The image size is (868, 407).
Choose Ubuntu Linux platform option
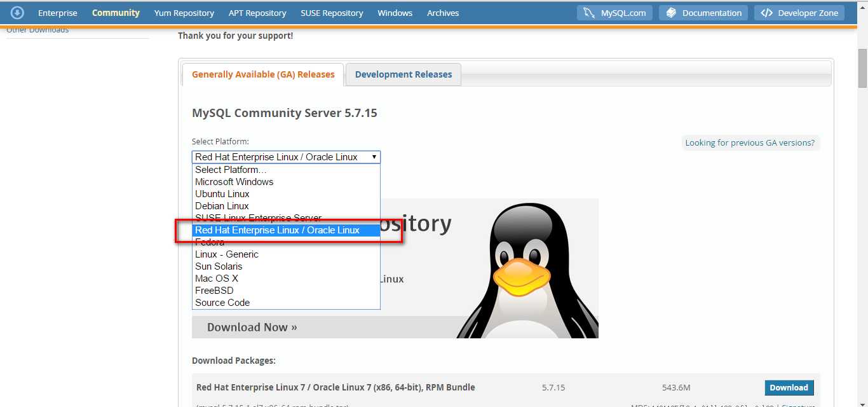click(x=286, y=194)
